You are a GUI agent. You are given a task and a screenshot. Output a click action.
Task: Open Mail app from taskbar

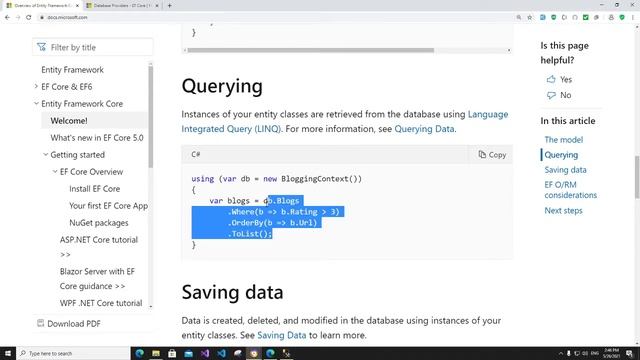coord(189,353)
